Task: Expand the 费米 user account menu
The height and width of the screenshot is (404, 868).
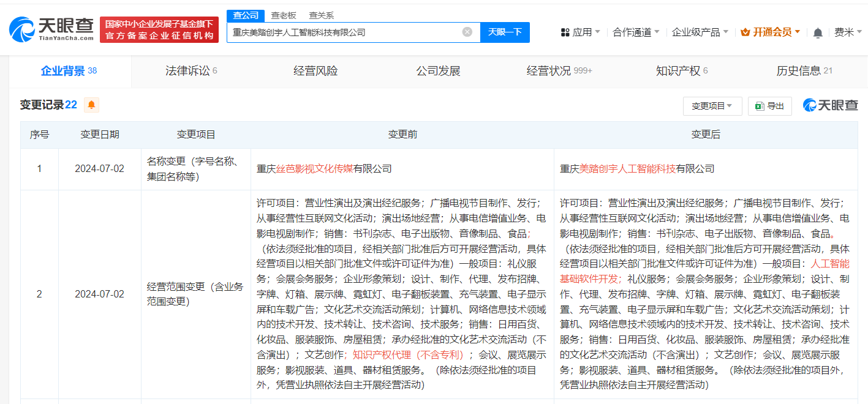Action: tap(847, 32)
